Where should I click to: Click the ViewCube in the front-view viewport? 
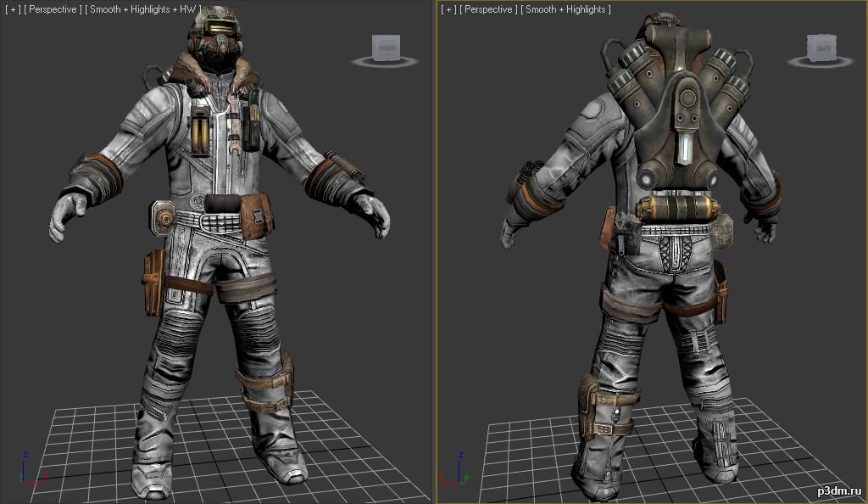pos(386,48)
